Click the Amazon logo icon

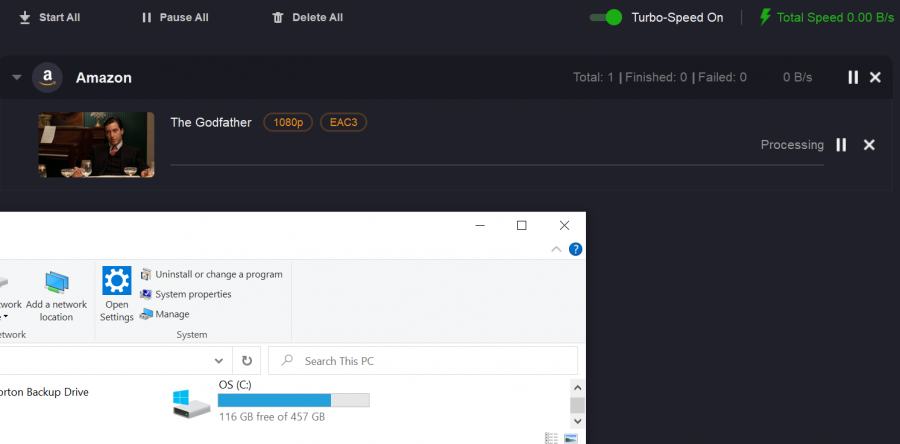(47, 77)
